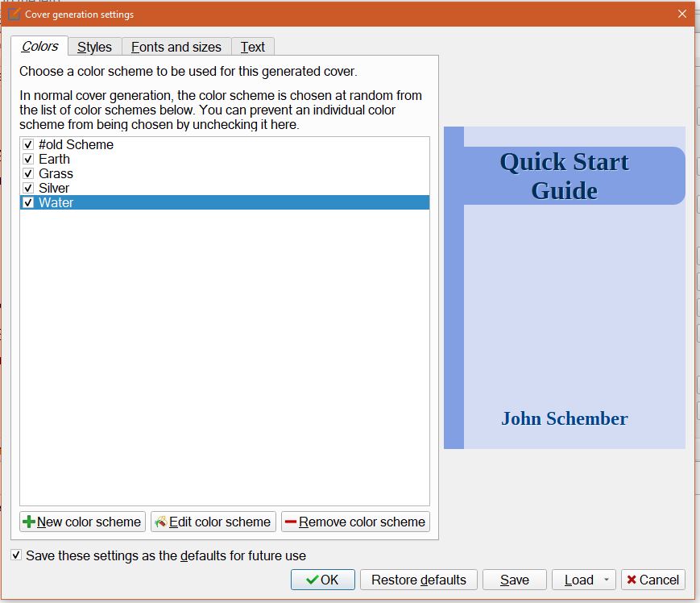Uncheck the Earth color scheme checkbox
Viewport: 700px width, 603px height.
point(28,159)
